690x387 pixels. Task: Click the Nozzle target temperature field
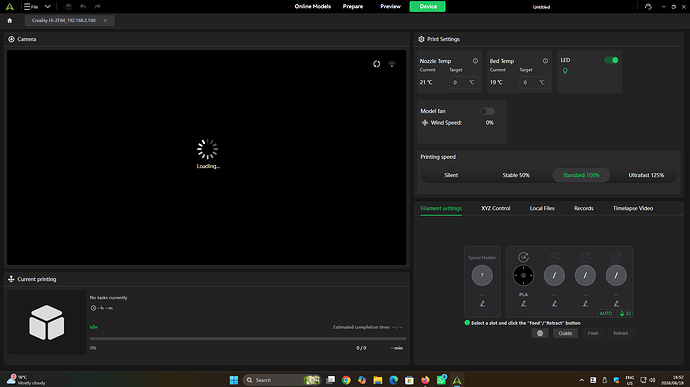coord(464,82)
